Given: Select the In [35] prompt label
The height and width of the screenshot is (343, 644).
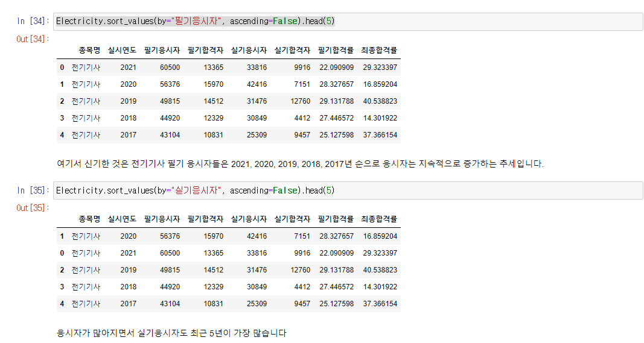Looking at the screenshot, I should pyautogui.click(x=33, y=190).
